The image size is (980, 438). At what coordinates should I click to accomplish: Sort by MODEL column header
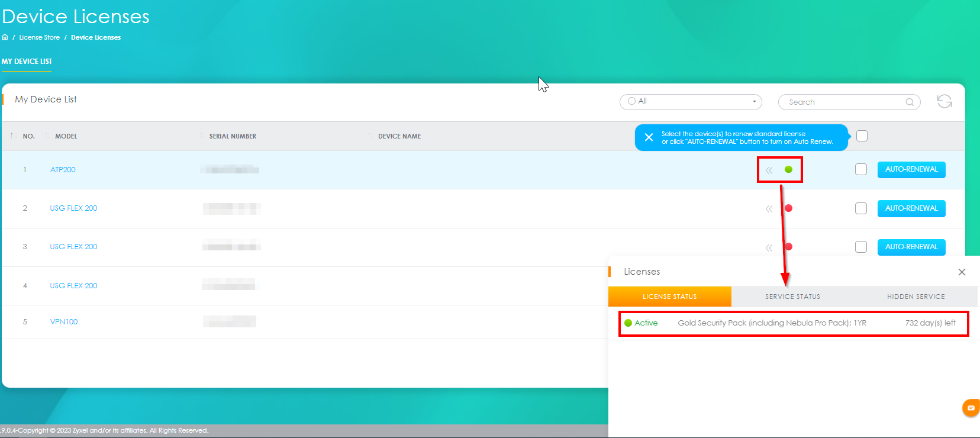pyautogui.click(x=66, y=136)
